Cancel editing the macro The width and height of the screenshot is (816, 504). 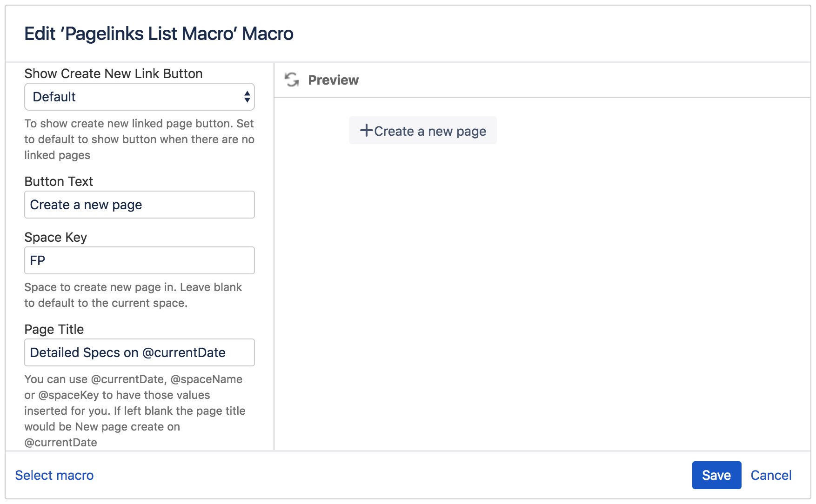[x=771, y=475]
